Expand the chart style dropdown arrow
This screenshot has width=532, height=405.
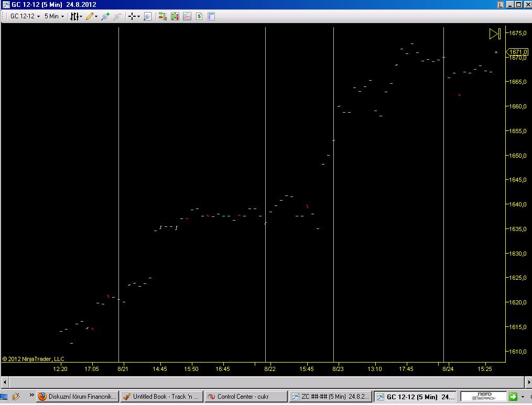pos(81,16)
